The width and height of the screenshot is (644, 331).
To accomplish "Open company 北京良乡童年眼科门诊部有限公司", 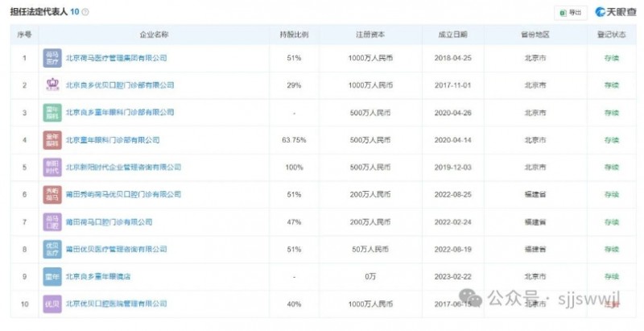I will click(120, 112).
